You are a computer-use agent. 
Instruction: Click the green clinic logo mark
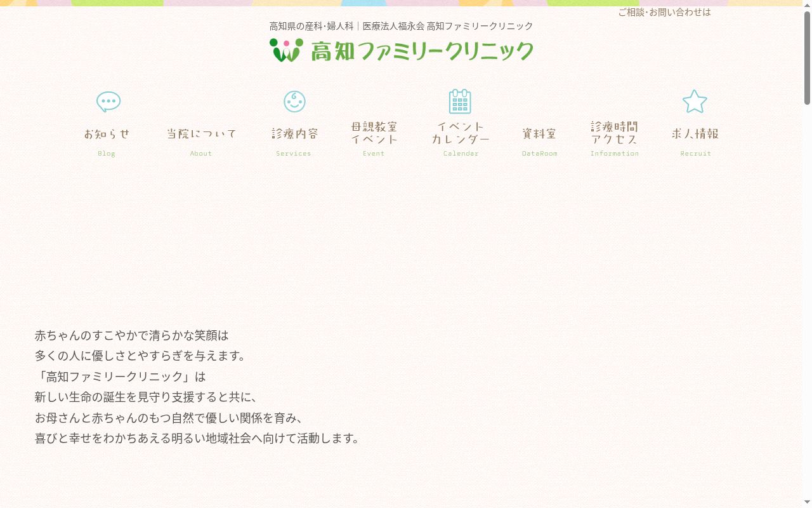(x=286, y=50)
